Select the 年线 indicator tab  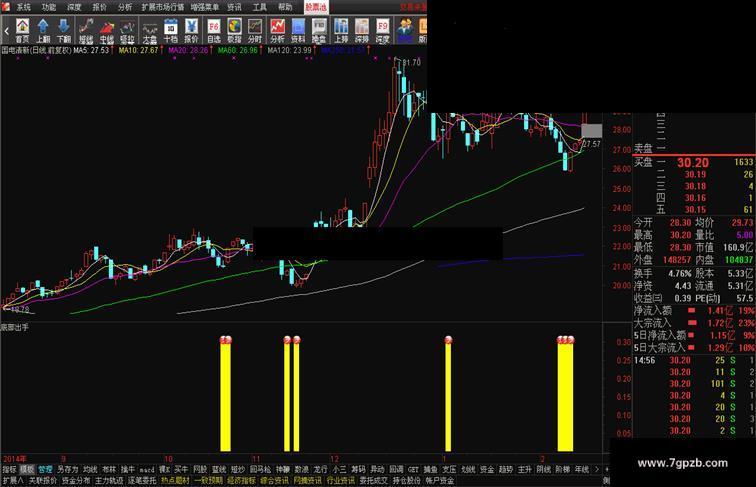tap(582, 469)
